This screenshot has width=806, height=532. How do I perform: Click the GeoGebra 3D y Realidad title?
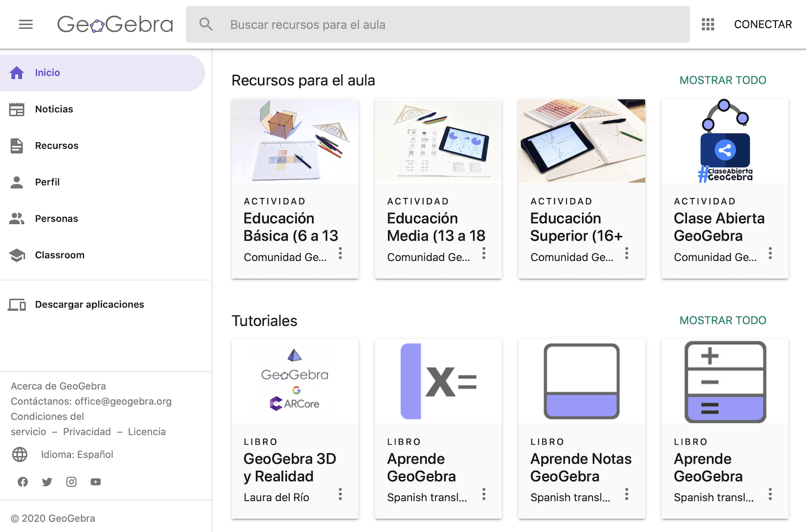click(290, 468)
